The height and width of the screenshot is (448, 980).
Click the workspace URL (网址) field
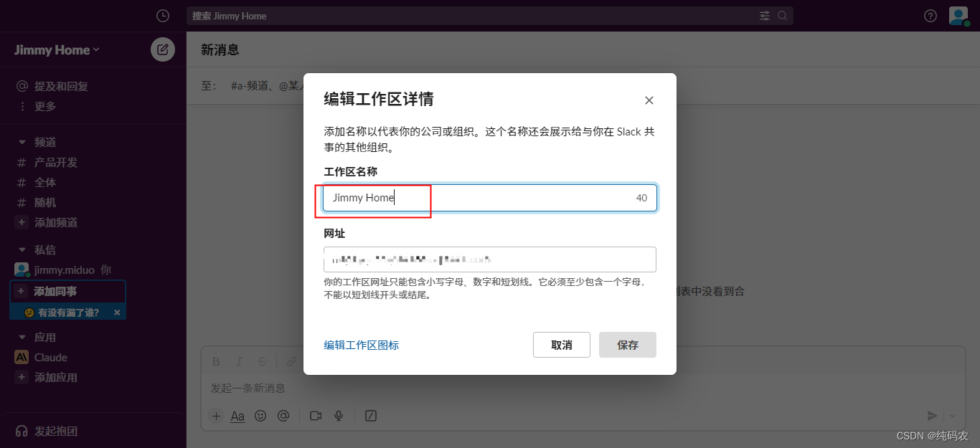click(x=490, y=259)
